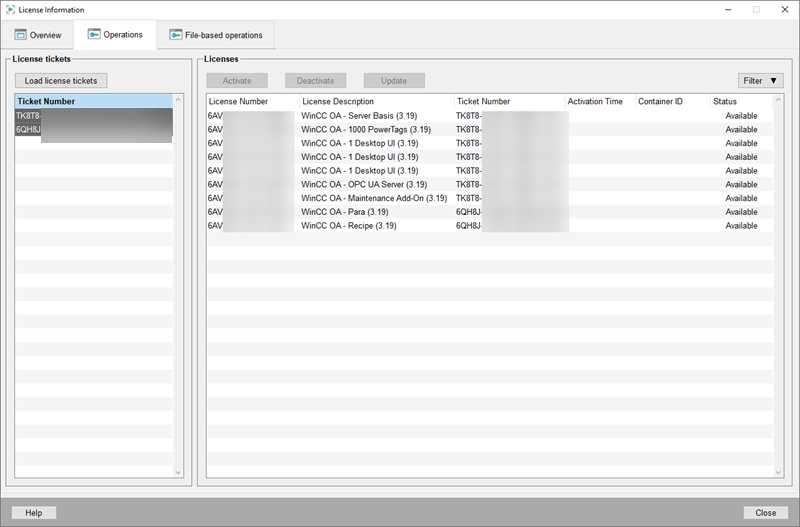Click Load license tickets button

[x=61, y=81]
